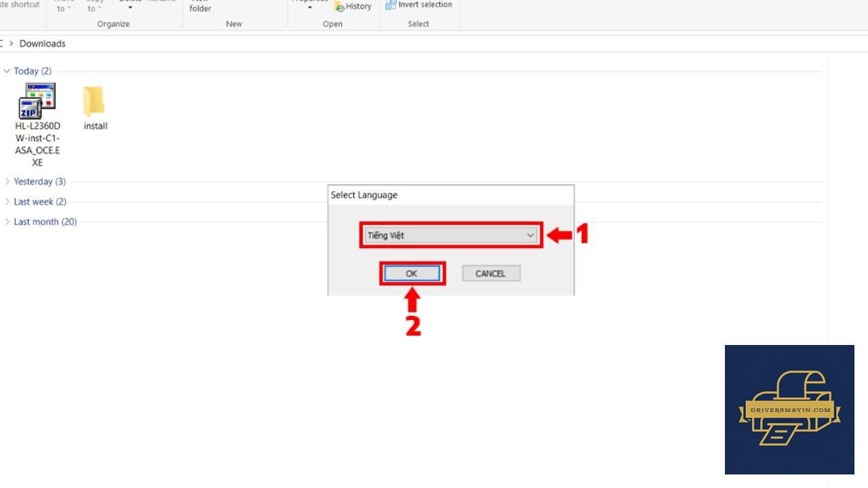Open the Move to dropdown
868x488 pixels.
tap(63, 7)
